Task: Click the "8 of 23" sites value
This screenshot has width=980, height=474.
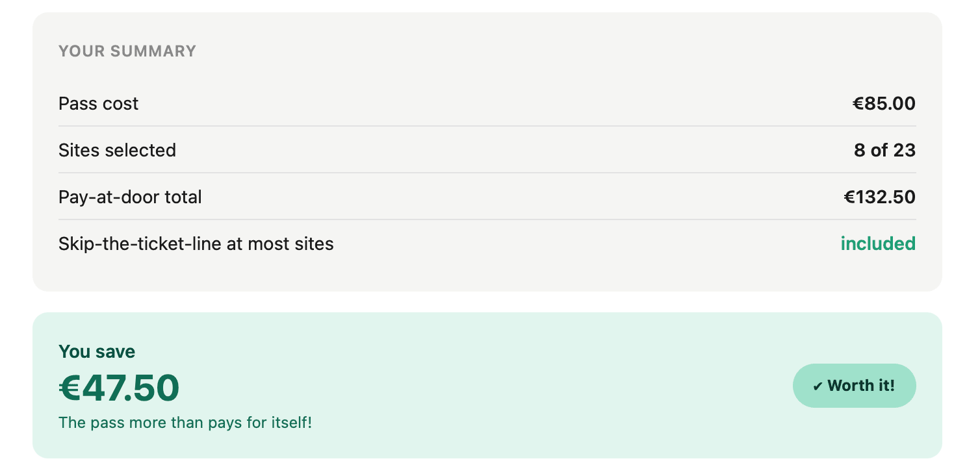Action: [x=884, y=150]
